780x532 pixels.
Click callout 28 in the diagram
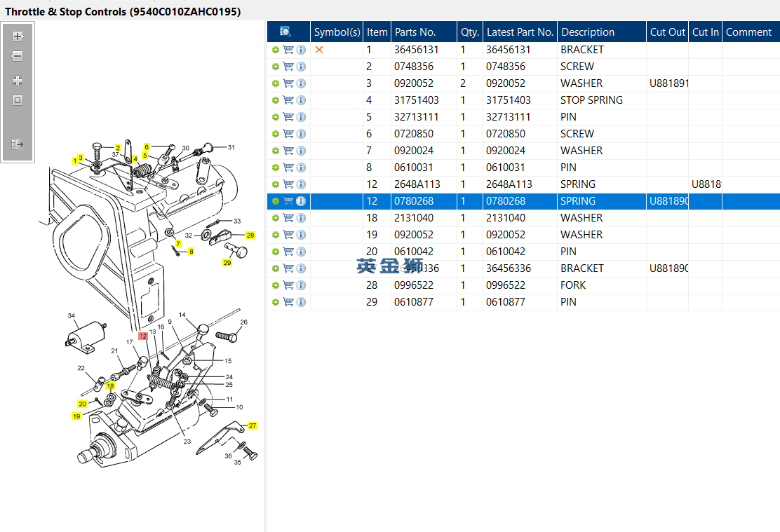250,236
